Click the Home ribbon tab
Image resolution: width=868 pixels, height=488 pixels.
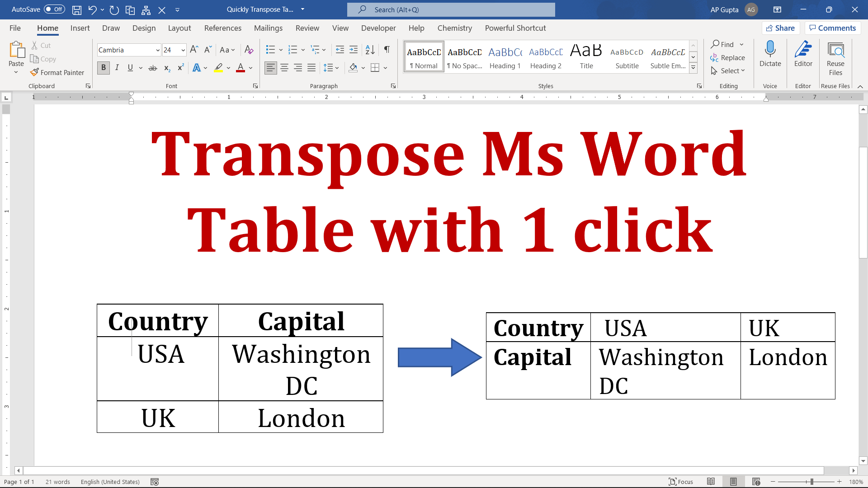click(47, 28)
